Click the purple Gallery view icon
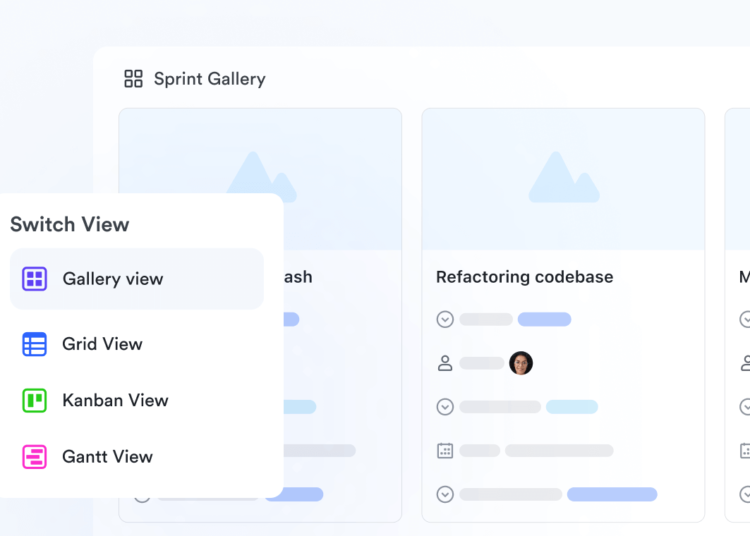The height and width of the screenshot is (536, 750). click(34, 279)
